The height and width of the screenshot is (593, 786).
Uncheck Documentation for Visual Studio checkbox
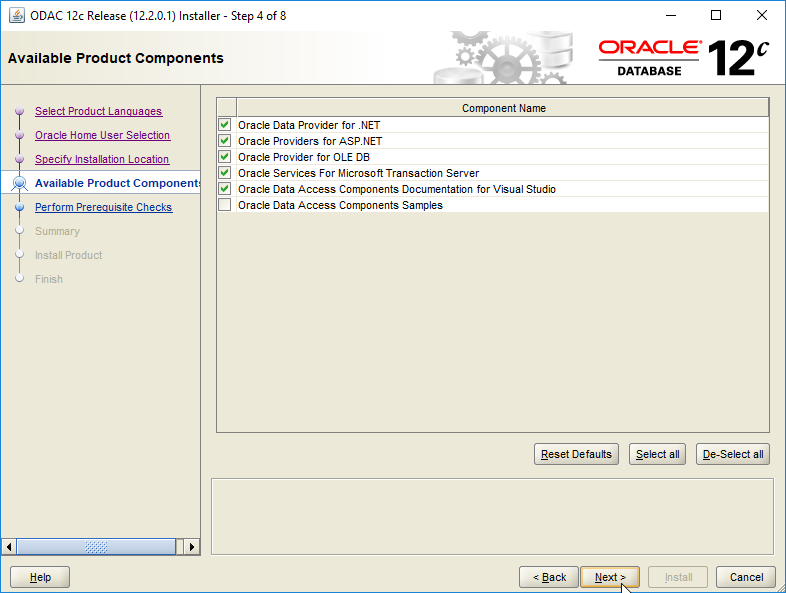coord(225,189)
